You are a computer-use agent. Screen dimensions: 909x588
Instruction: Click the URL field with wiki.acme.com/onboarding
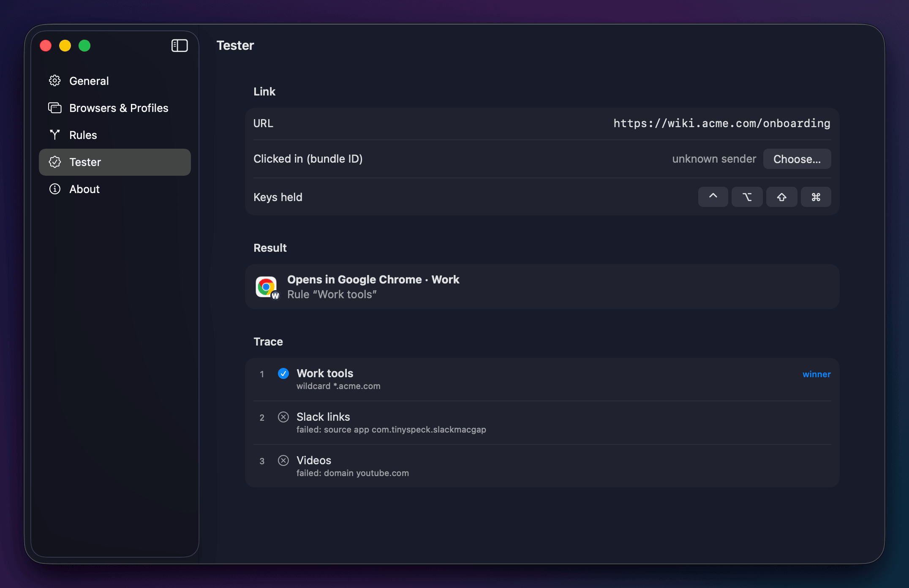point(722,123)
